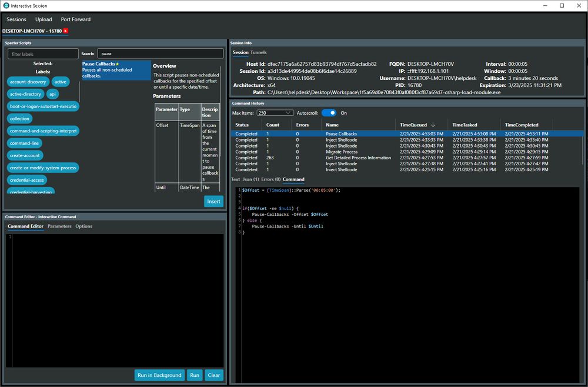The width and height of the screenshot is (588, 387).
Task: Select the create-or-modify-system-process label
Action: coord(43,168)
